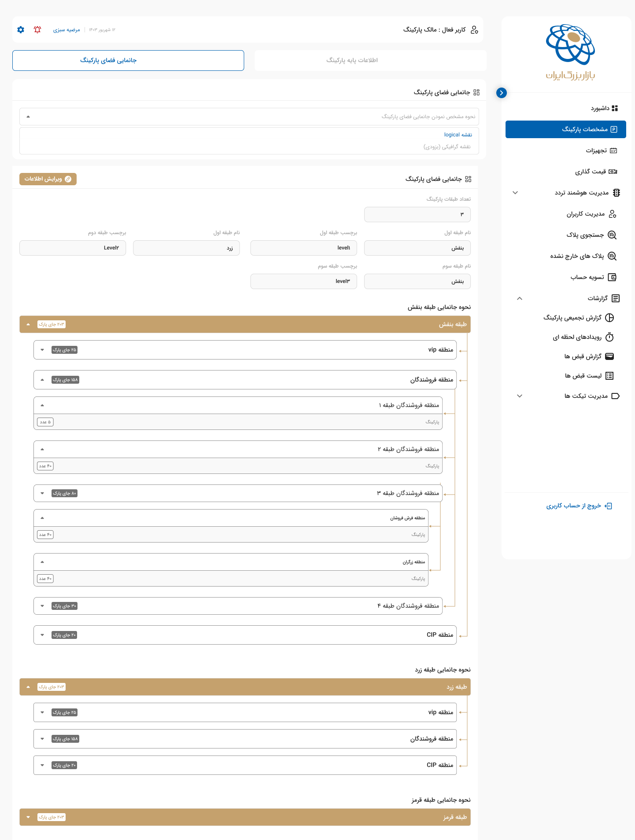Click the dashboard icon in sidebar
The width and height of the screenshot is (635, 840).
coord(615,108)
